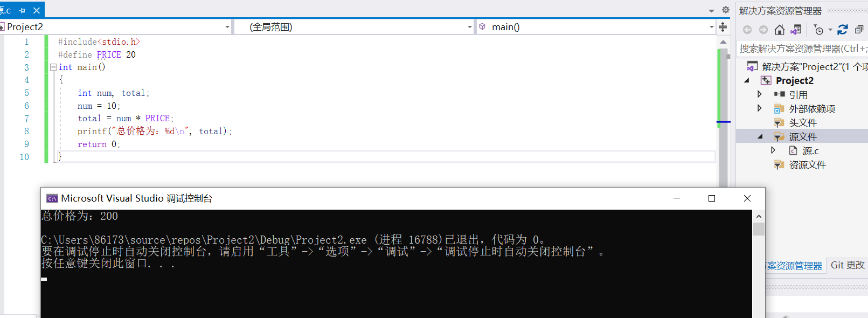Screen dimensions: 868x318
Task: Expand the 引用 references node
Action: [760, 94]
